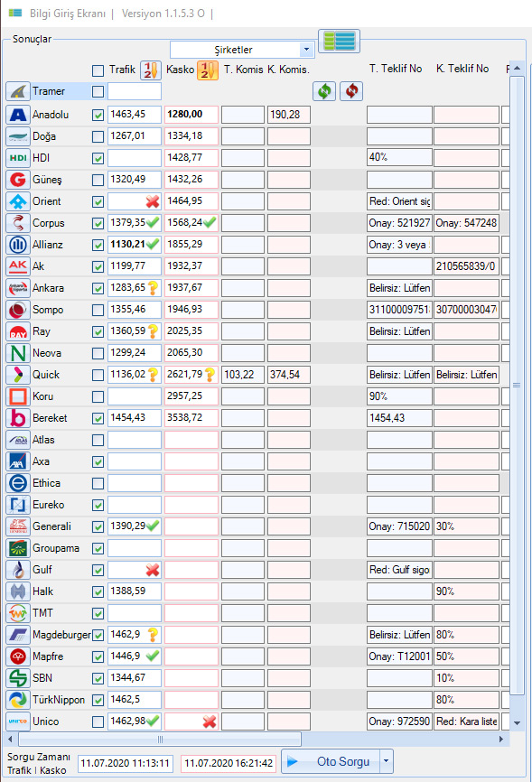Click the Orient company logo icon
The height and width of the screenshot is (782, 532).
click(18, 201)
